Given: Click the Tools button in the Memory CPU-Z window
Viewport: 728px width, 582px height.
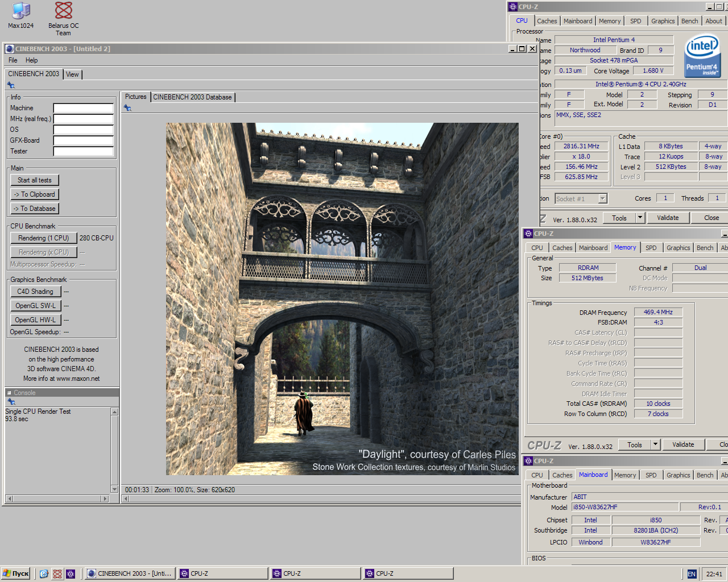Looking at the screenshot, I should [x=635, y=444].
